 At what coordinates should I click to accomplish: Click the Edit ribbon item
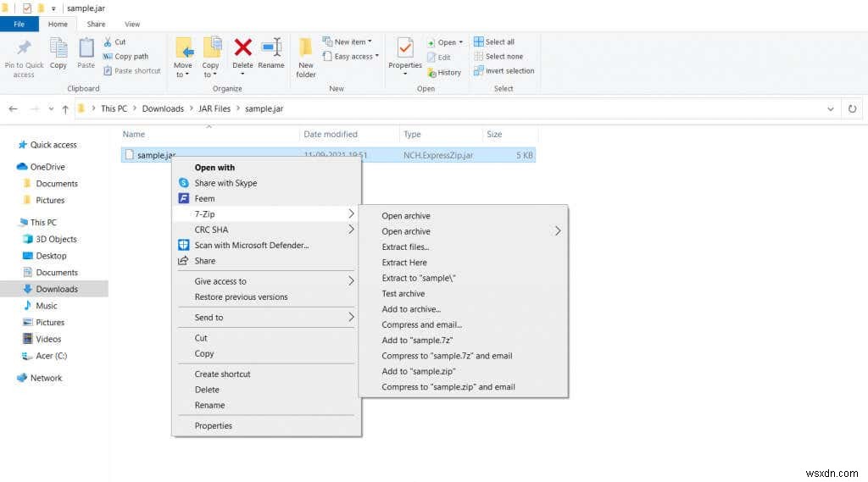(438, 58)
